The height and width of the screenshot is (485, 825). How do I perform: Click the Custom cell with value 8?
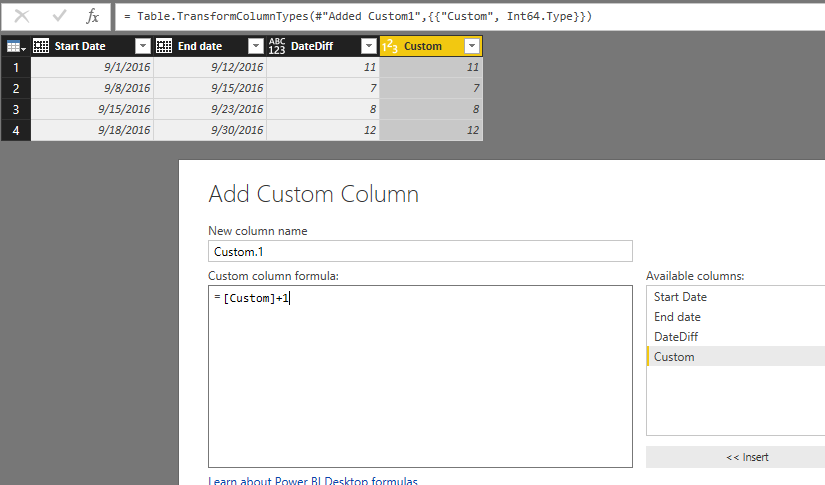pyautogui.click(x=431, y=109)
